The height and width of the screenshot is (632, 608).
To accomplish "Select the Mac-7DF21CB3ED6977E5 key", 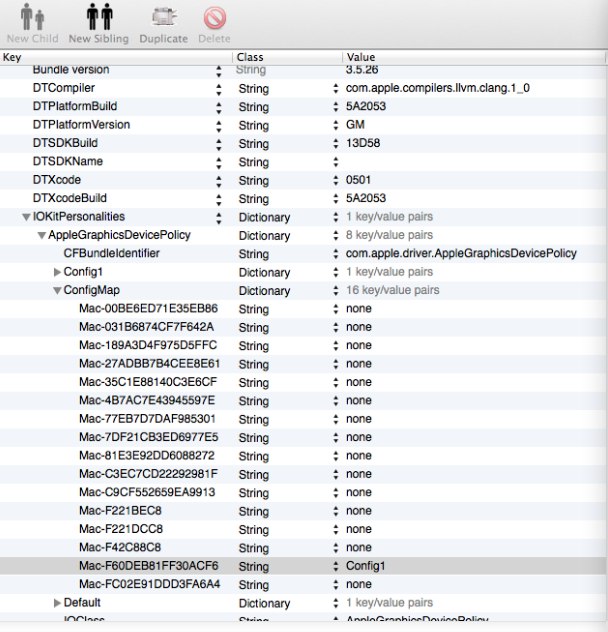I will tap(149, 437).
